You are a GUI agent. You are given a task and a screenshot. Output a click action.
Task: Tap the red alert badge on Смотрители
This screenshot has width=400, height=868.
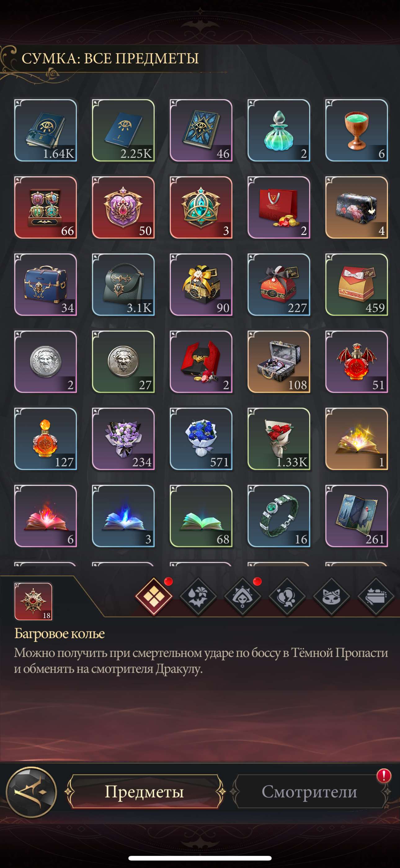coord(384,775)
